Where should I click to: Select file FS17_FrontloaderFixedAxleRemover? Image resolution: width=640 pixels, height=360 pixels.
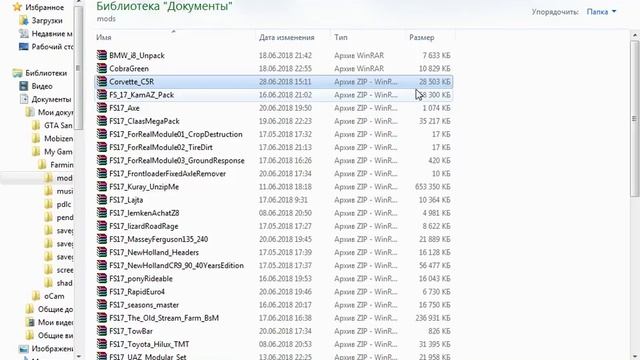167,173
